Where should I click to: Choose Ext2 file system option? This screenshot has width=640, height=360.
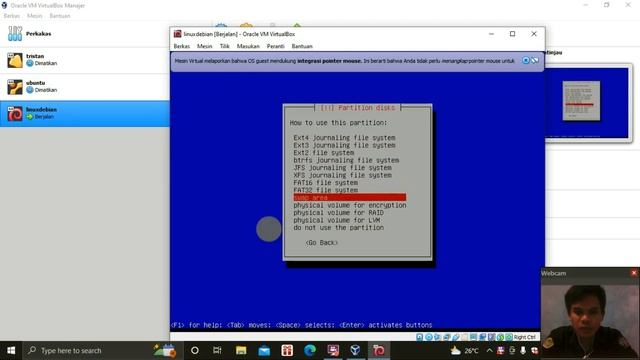[324, 153]
